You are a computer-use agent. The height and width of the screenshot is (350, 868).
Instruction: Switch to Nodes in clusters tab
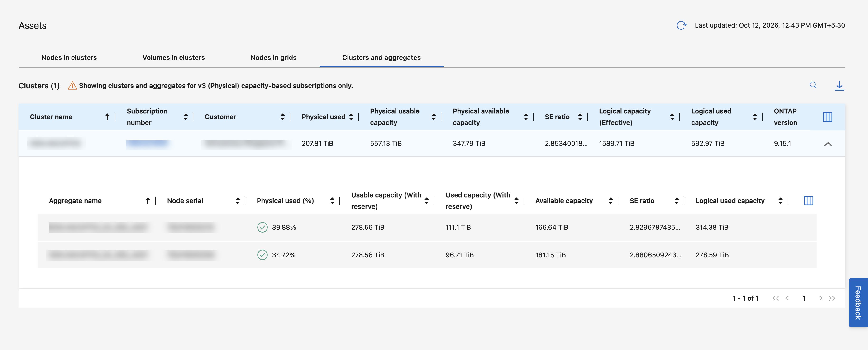tap(69, 58)
